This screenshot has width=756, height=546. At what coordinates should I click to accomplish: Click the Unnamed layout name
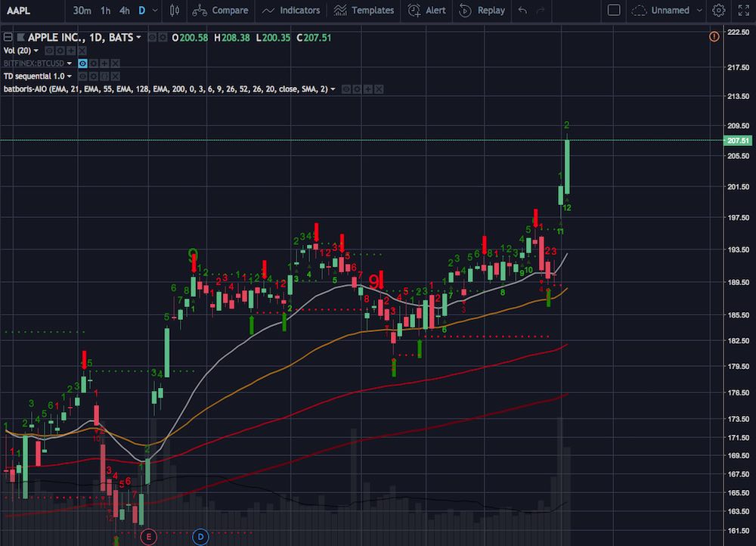[670, 10]
